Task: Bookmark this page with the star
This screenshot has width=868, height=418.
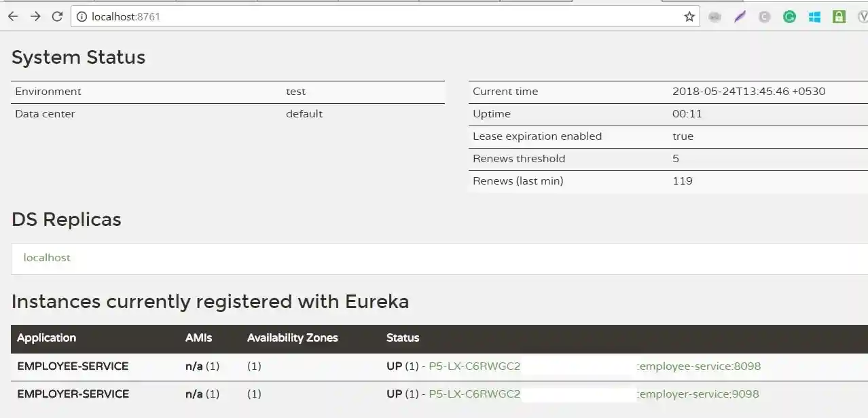Action: coord(689,17)
